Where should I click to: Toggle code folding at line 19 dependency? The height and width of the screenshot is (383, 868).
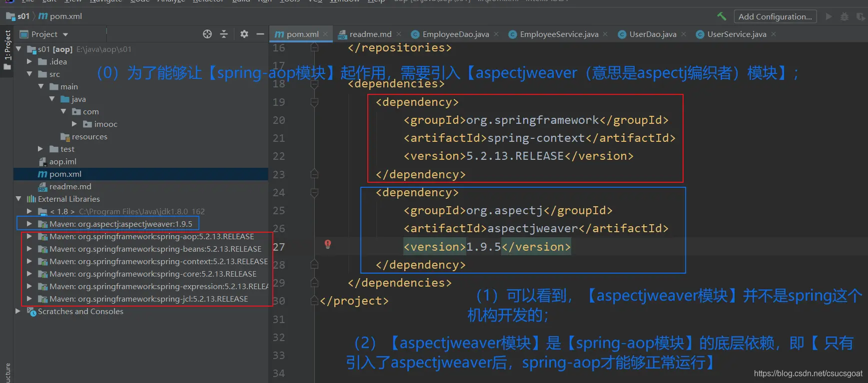click(314, 102)
